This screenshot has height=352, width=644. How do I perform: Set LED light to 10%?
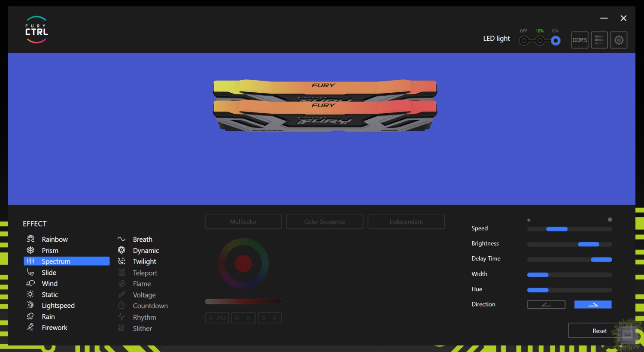(540, 41)
